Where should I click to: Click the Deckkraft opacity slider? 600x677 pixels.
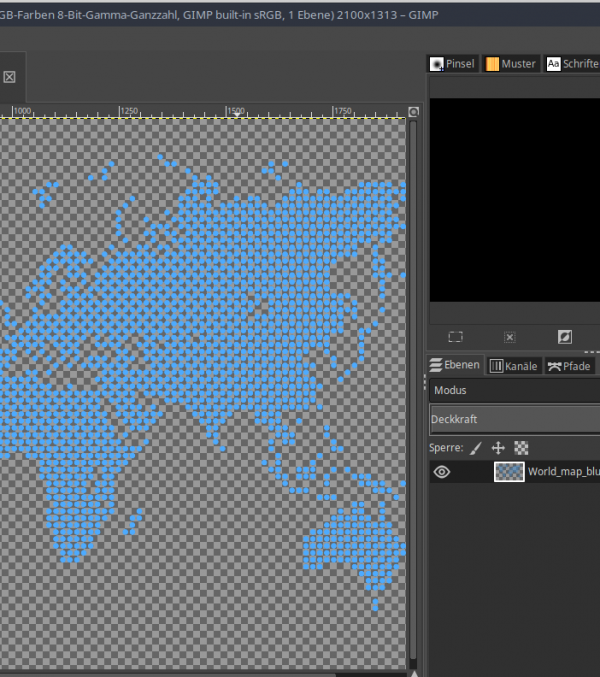click(x=515, y=419)
